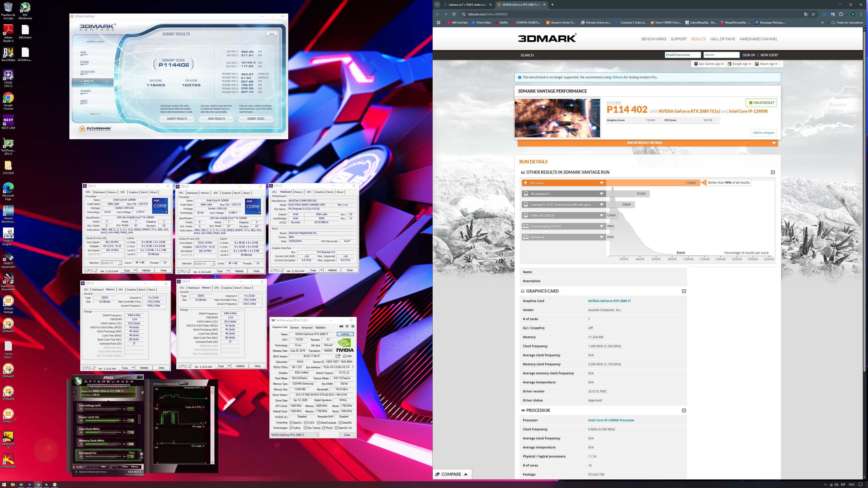Open the 3DMark Vantage desktop shortcut
This screenshot has width=868, height=488.
pyautogui.click(x=8, y=305)
